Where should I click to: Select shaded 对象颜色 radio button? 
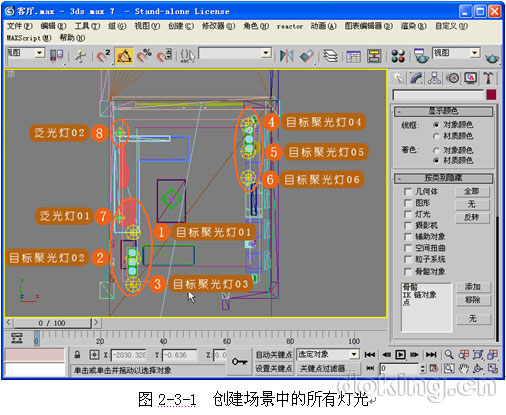436,150
